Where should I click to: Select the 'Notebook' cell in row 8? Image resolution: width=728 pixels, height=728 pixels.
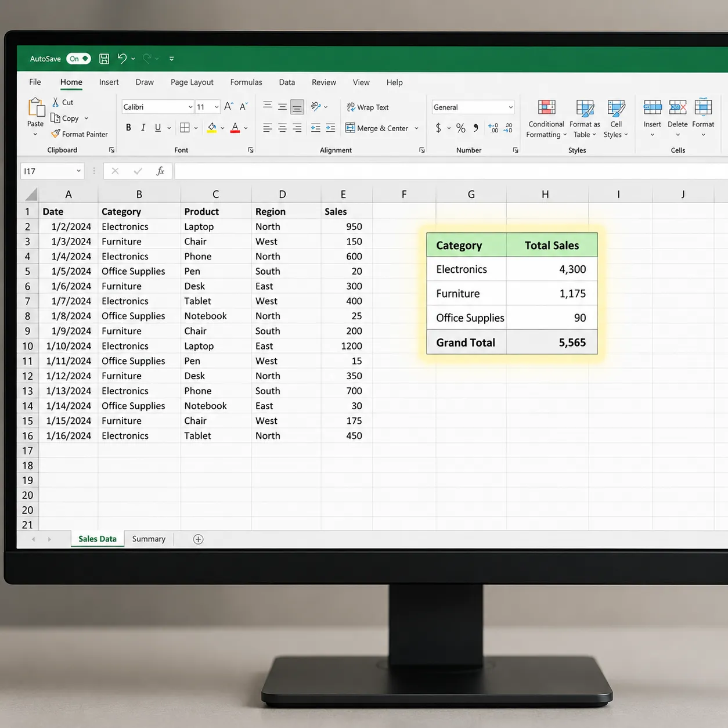pyautogui.click(x=216, y=316)
